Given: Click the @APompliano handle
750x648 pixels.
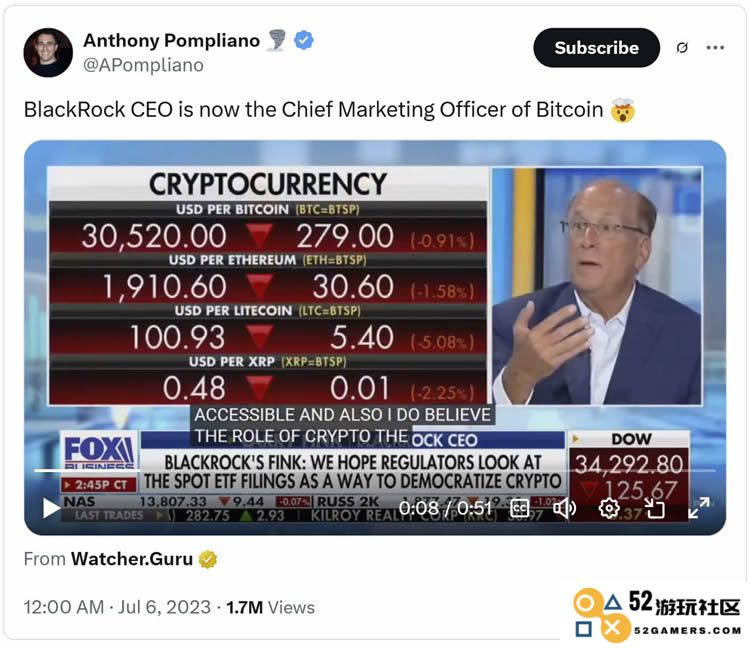Looking at the screenshot, I should [143, 65].
